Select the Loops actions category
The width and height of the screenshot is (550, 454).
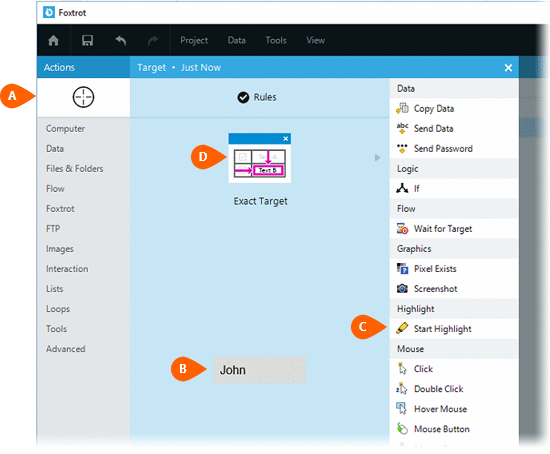coord(58,309)
